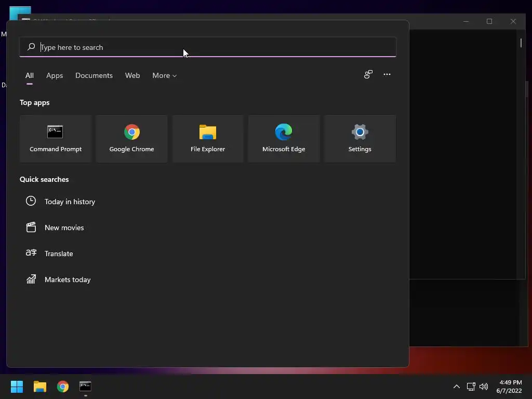Click the Command Prompt window scrollbar

tap(521, 43)
